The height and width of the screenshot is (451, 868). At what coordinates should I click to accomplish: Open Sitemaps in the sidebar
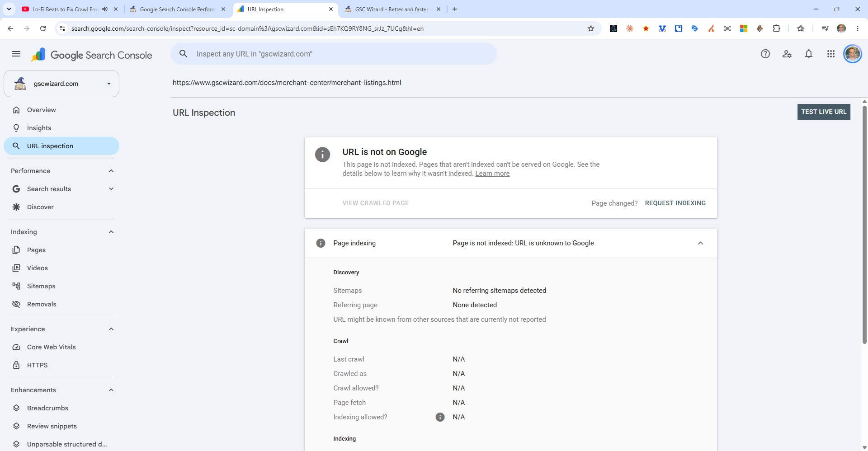[61, 286]
